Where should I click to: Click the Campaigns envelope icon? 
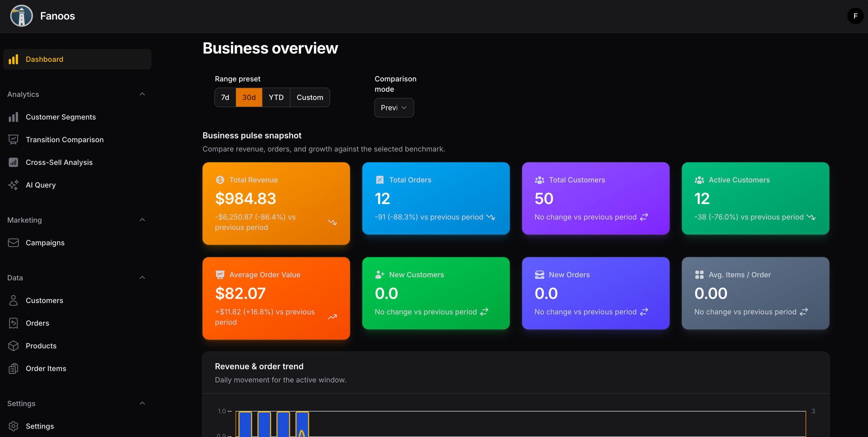pyautogui.click(x=13, y=243)
